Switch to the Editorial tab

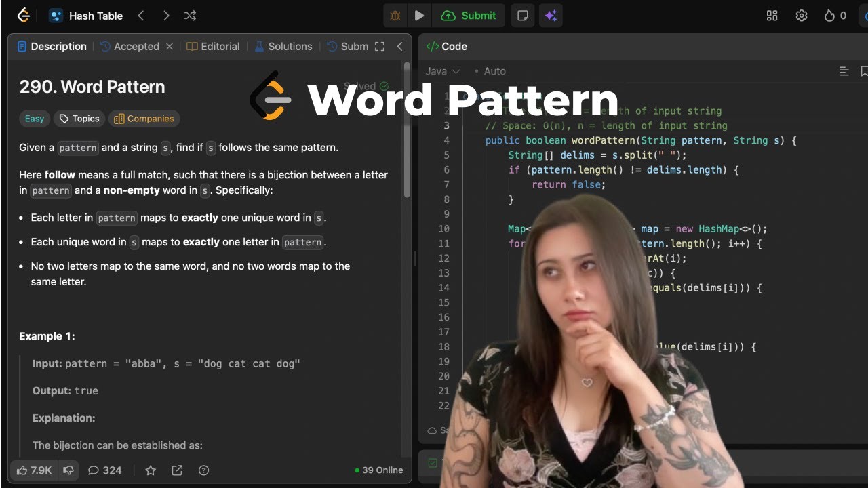tap(214, 47)
